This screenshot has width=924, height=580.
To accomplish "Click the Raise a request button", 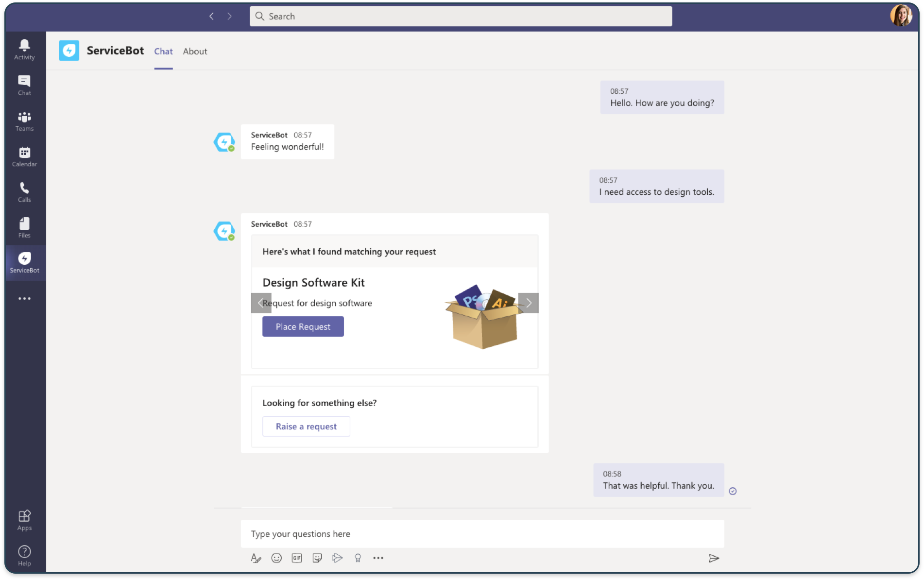I will pos(306,426).
